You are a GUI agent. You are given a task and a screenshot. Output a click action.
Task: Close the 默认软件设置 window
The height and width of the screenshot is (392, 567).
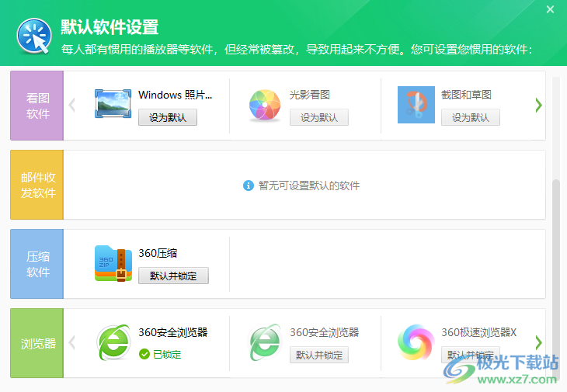550,9
